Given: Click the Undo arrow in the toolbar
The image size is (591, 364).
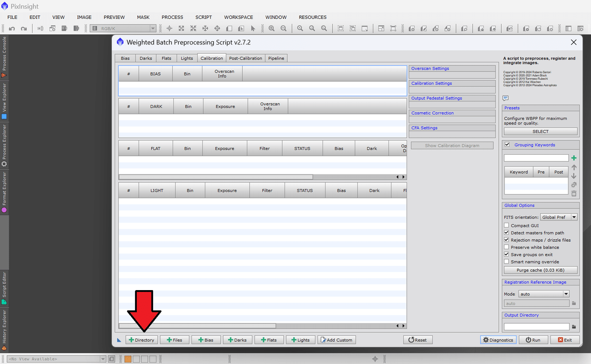Looking at the screenshot, I should 12,29.
